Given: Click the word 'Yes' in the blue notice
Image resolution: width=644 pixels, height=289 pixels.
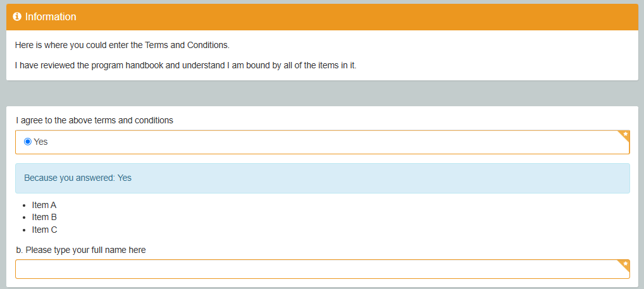Looking at the screenshot, I should pyautogui.click(x=125, y=178).
